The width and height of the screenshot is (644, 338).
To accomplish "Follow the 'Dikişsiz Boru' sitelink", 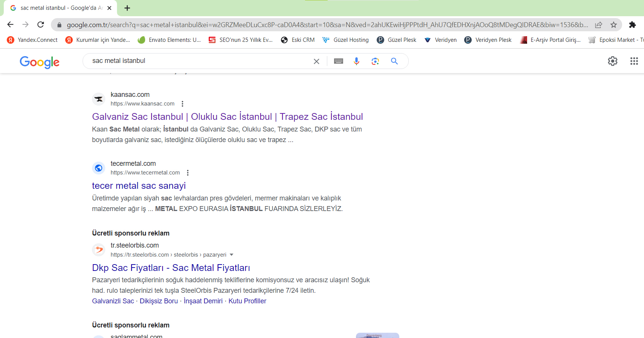I will point(159,301).
